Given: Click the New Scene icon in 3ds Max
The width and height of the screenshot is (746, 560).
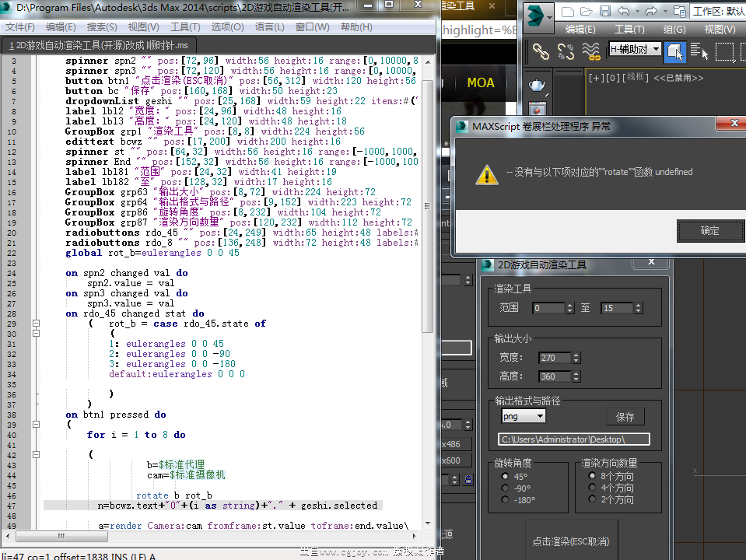Looking at the screenshot, I should pos(568,12).
